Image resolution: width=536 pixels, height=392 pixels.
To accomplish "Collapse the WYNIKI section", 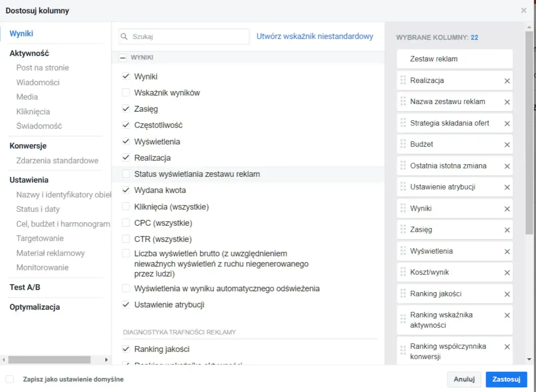I will (122, 57).
